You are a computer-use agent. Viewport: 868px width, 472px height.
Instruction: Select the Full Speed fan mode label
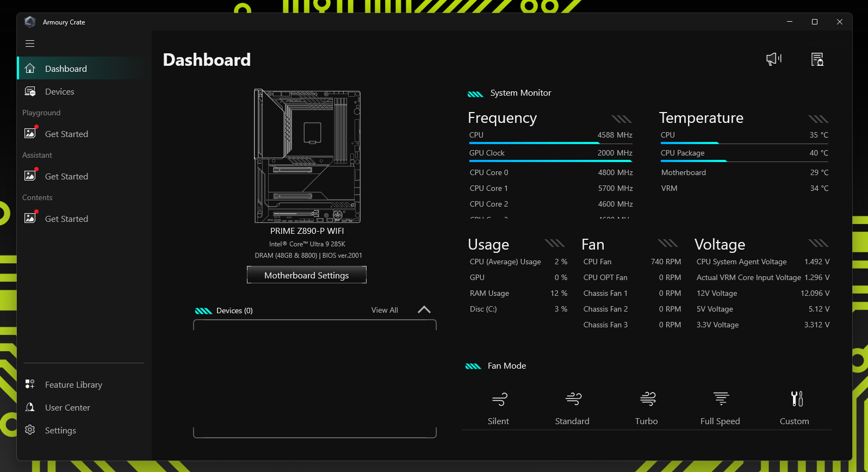[720, 421]
